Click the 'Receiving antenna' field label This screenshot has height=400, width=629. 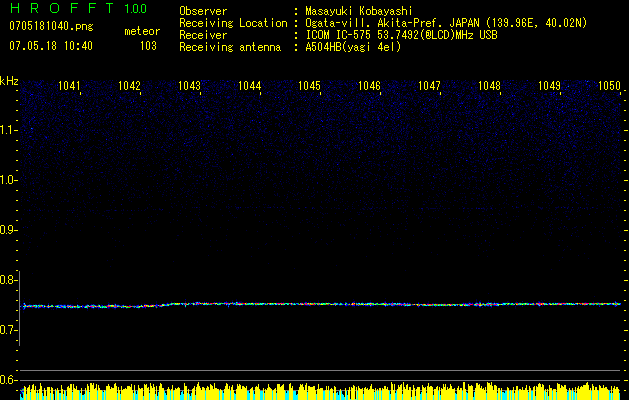point(230,47)
